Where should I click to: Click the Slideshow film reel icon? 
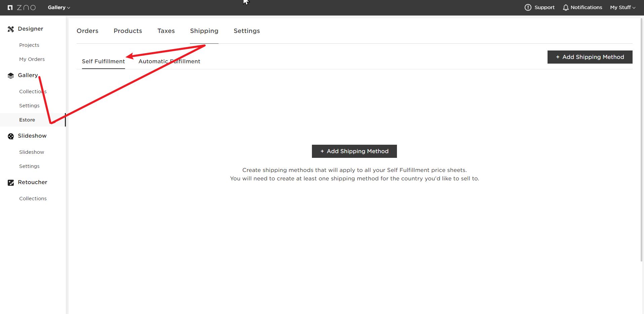11,136
